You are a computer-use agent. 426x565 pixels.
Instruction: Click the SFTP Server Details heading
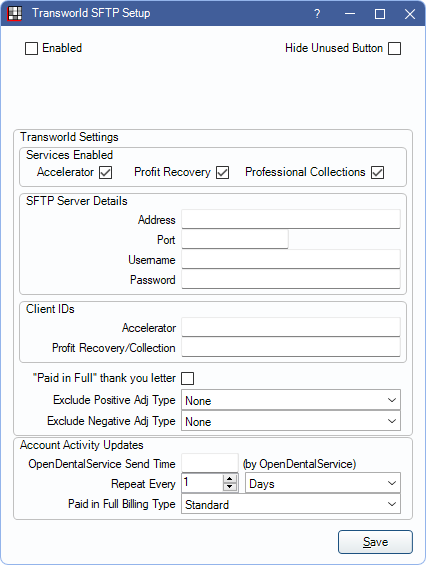coord(77,201)
